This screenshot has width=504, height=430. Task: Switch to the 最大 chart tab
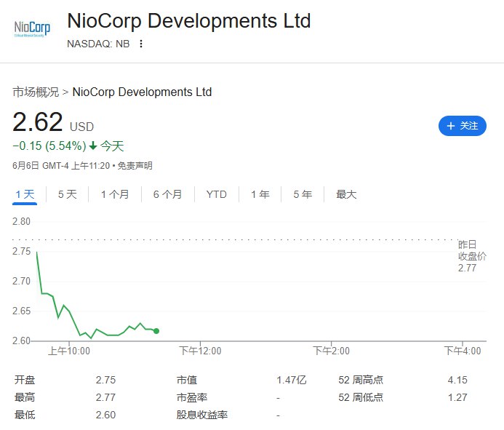[346, 194]
